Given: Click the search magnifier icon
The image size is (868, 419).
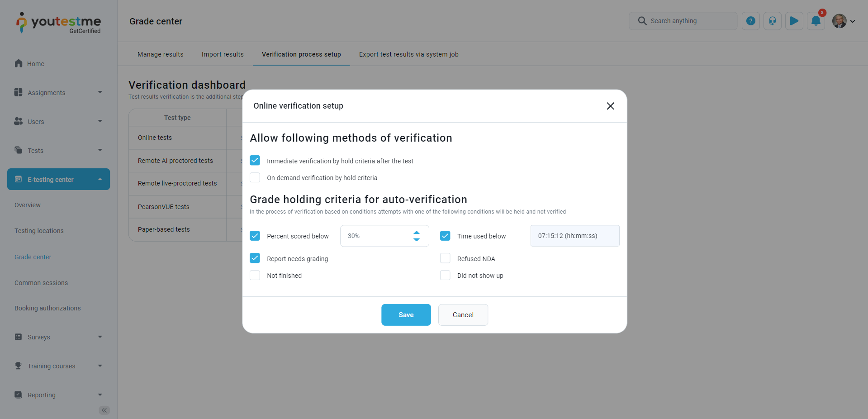Looking at the screenshot, I should [642, 21].
